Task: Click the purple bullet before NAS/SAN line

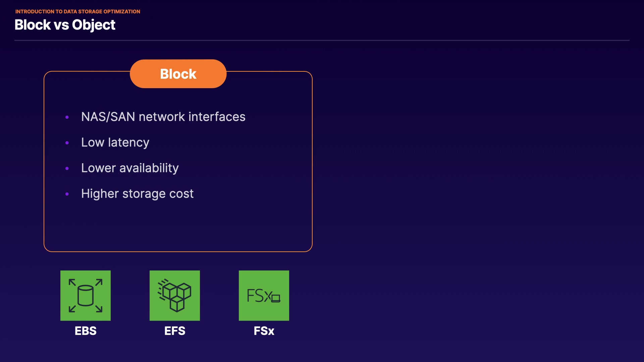Action: click(x=67, y=117)
